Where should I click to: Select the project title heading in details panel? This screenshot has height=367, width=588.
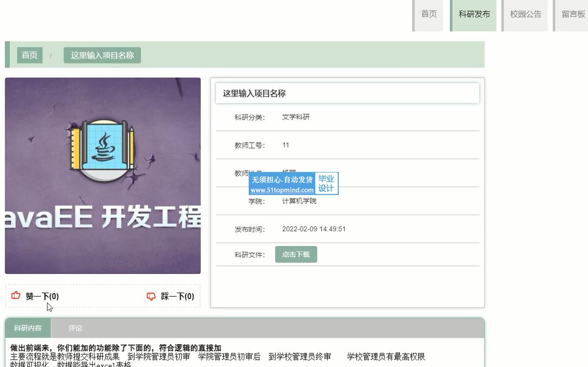pyautogui.click(x=254, y=93)
